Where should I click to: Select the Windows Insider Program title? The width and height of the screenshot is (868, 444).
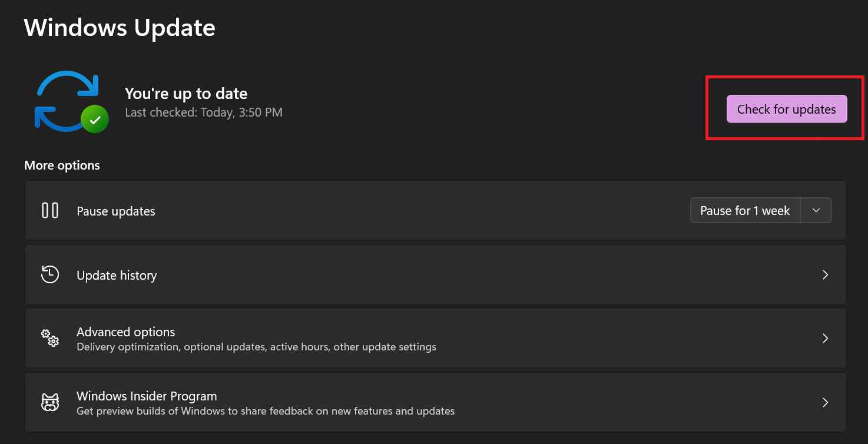click(147, 396)
